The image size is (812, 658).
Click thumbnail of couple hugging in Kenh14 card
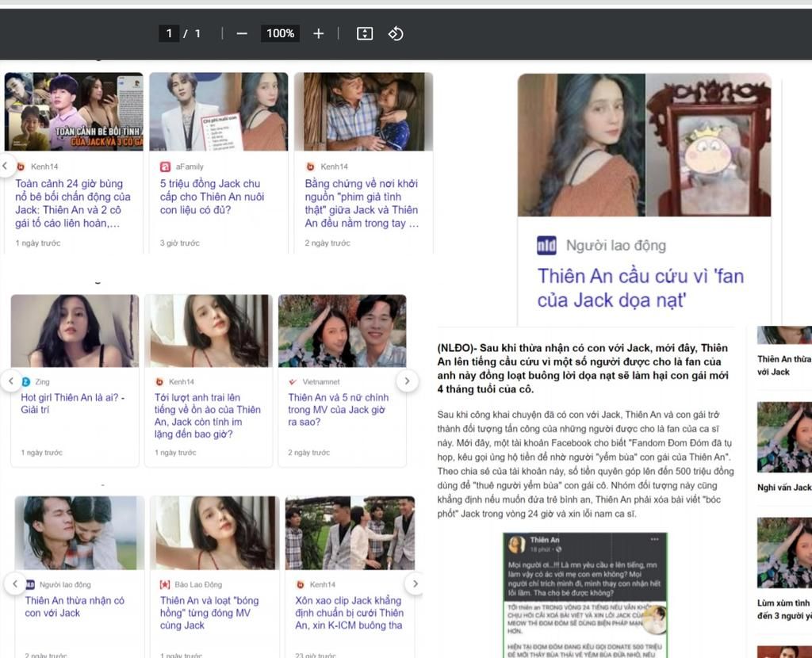[363, 112]
